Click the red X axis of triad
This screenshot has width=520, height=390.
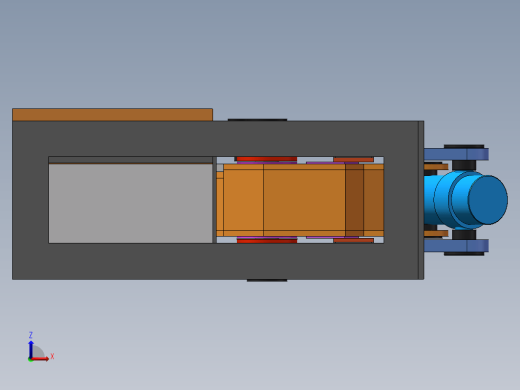(40, 359)
